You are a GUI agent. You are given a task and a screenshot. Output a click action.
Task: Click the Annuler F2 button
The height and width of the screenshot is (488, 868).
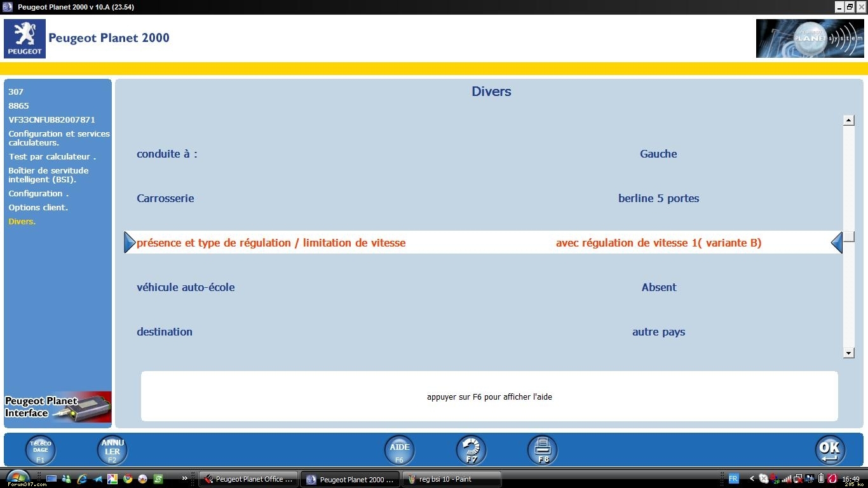tap(112, 450)
